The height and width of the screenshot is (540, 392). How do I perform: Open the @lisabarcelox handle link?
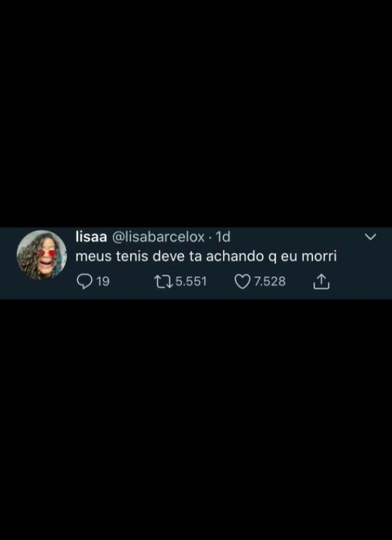[x=158, y=237]
